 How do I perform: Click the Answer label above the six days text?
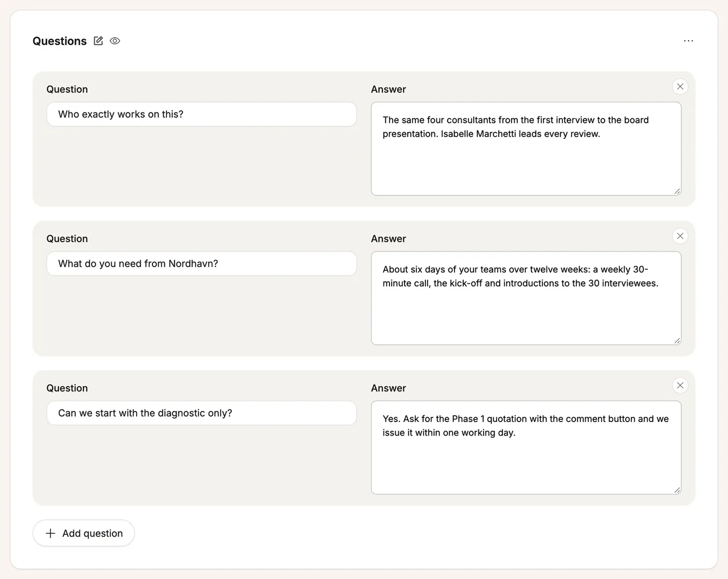(388, 239)
